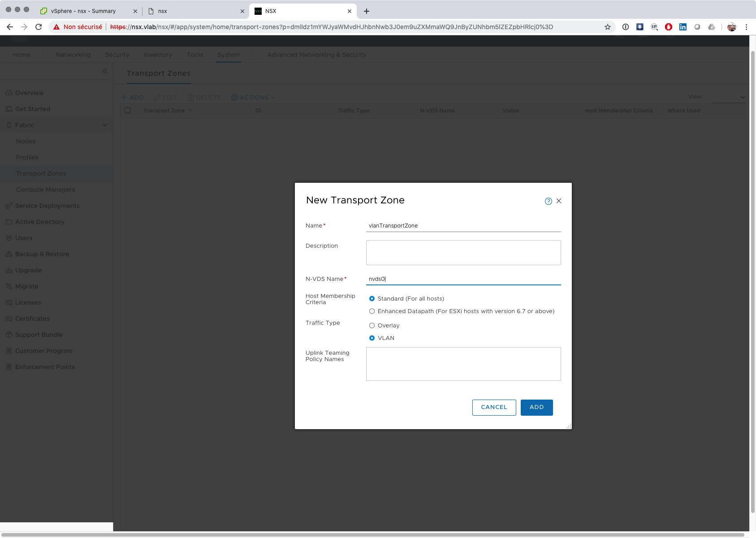
Task: Choose Overlay traffic type
Action: pyautogui.click(x=372, y=326)
